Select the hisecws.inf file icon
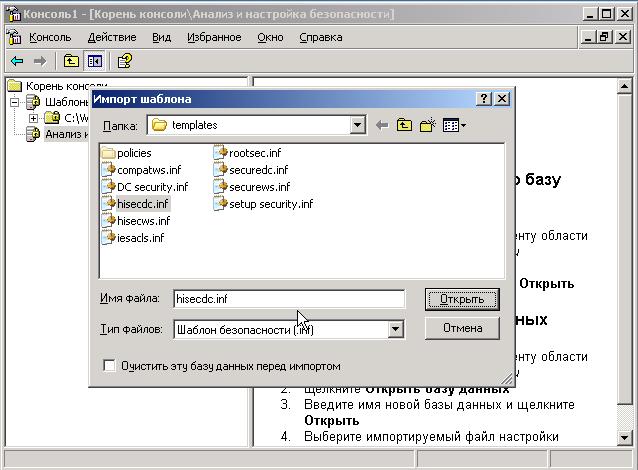This screenshot has height=470, width=638. [x=108, y=221]
